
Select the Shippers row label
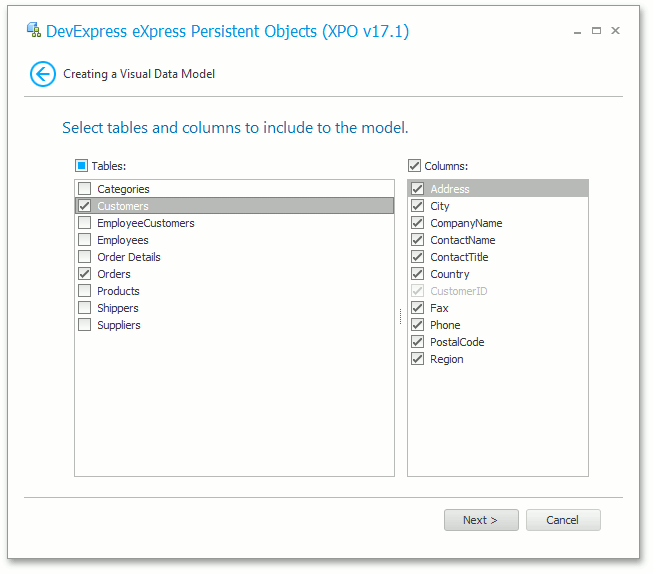point(118,308)
